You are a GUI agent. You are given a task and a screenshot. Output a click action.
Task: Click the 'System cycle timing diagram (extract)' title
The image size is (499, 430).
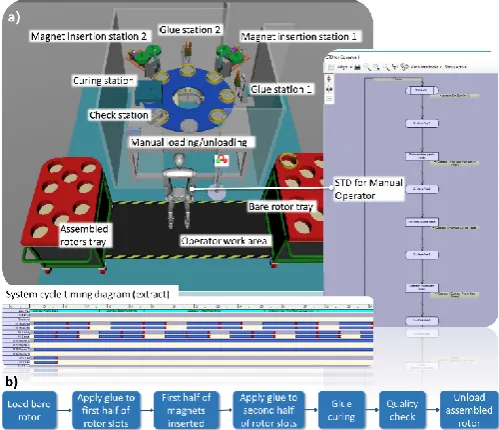88,294
